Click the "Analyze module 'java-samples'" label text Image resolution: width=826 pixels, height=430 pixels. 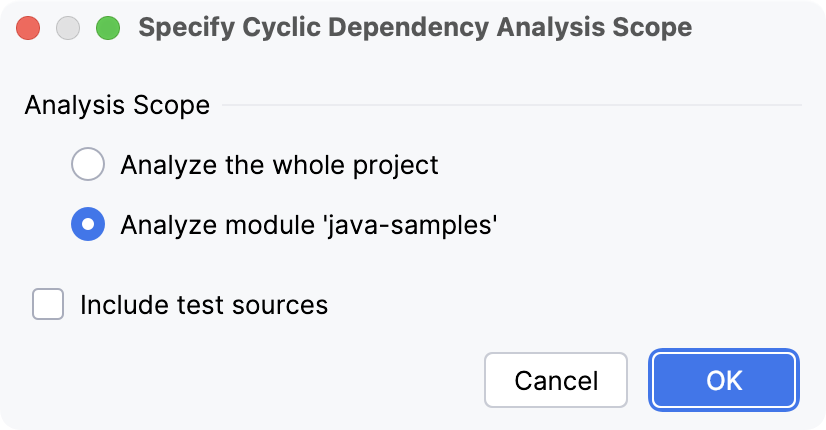(308, 225)
